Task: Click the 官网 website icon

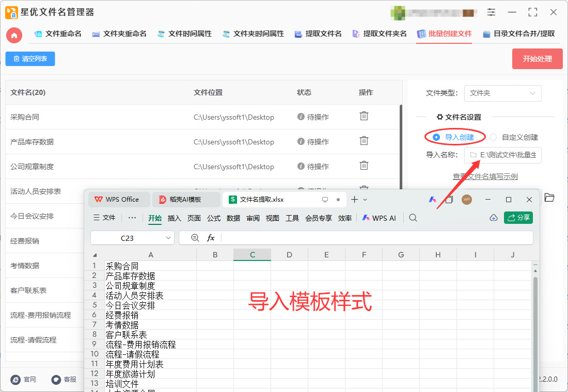Action: [x=15, y=379]
